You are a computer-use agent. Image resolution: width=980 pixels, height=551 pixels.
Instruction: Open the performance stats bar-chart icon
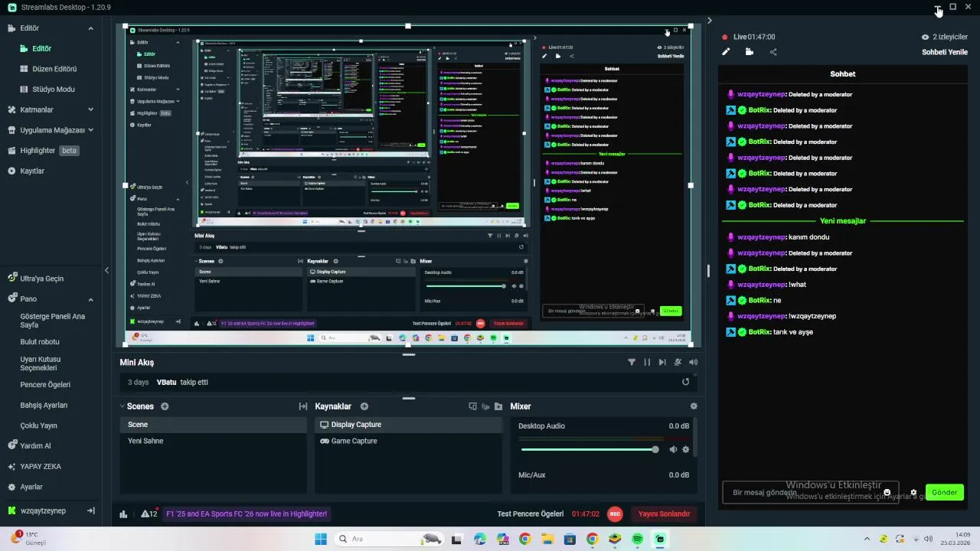[123, 514]
